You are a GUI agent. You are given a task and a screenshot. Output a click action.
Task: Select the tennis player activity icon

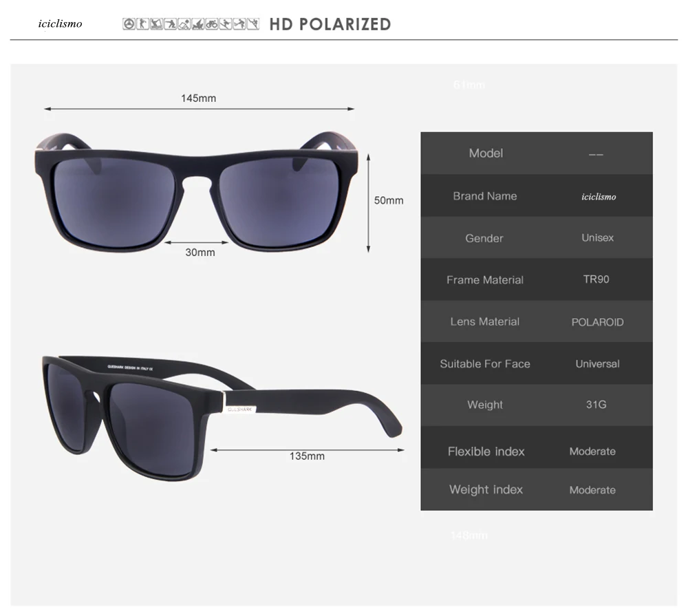(x=239, y=23)
